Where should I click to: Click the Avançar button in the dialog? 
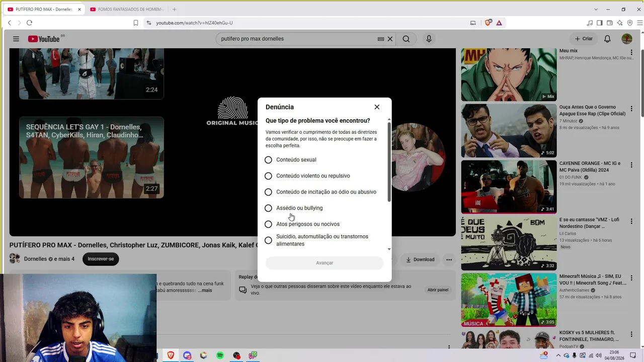[x=325, y=263]
